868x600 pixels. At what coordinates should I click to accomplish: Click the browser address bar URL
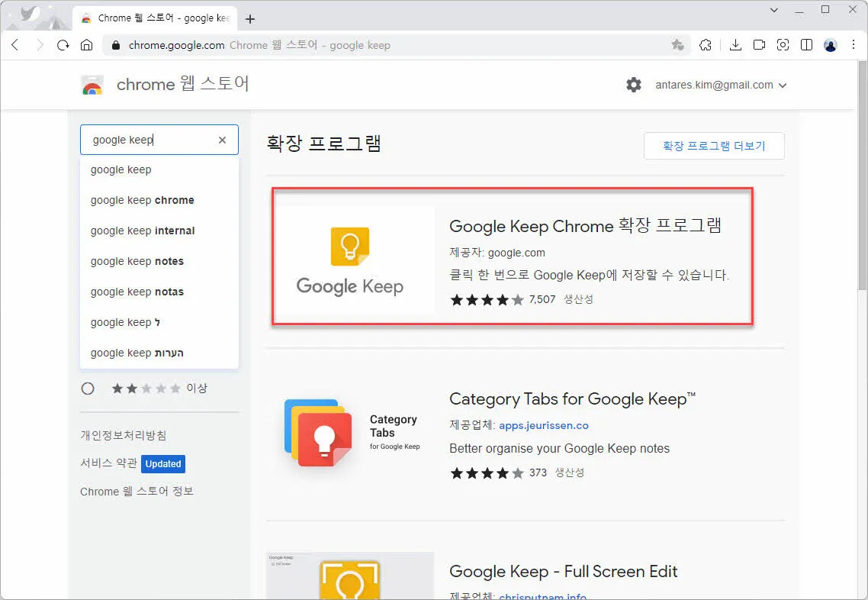click(177, 46)
